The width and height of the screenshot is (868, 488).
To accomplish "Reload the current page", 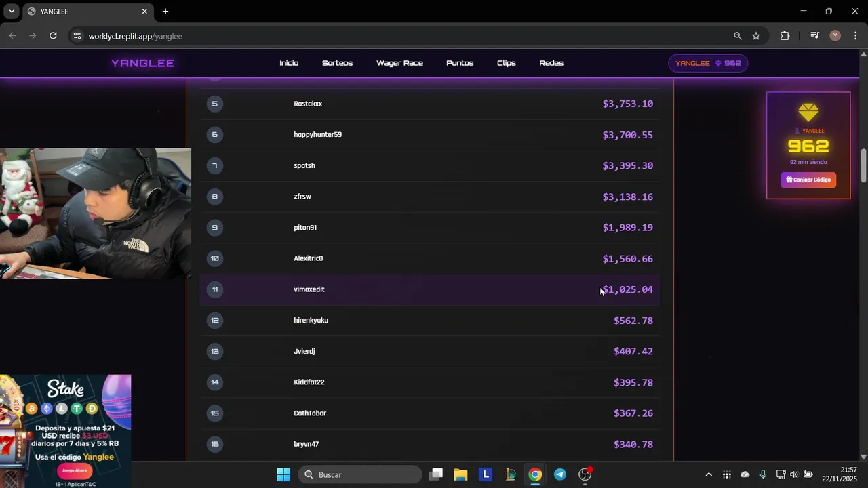I will [x=53, y=36].
